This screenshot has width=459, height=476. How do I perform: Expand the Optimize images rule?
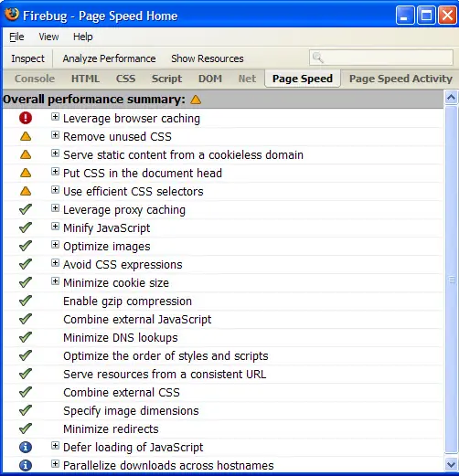55,245
